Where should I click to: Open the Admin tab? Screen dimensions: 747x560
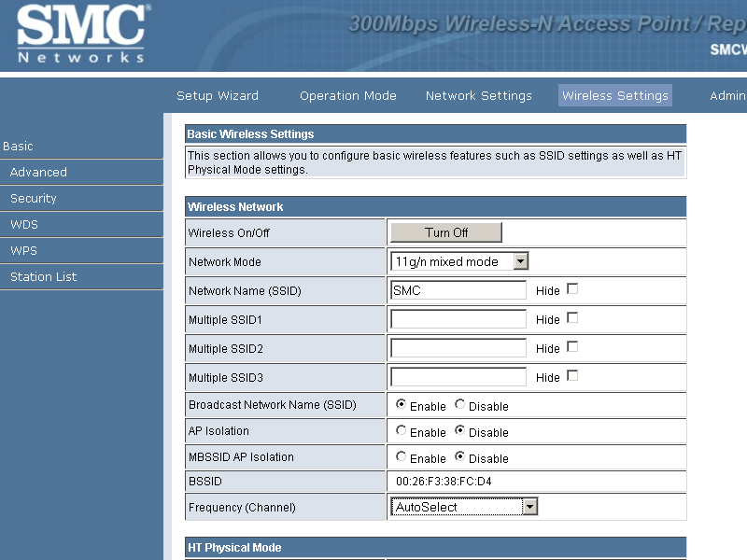(x=727, y=96)
